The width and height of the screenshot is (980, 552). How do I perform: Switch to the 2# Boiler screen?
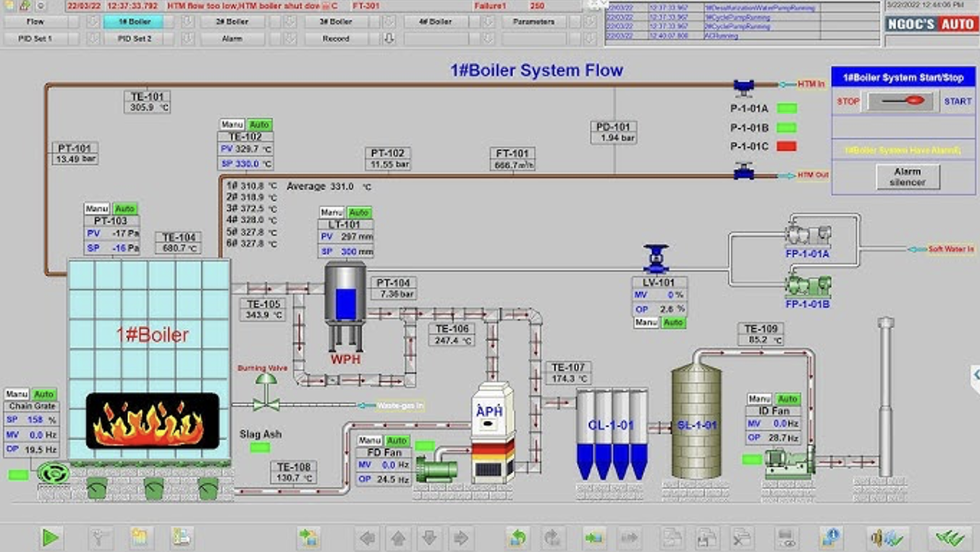point(232,22)
